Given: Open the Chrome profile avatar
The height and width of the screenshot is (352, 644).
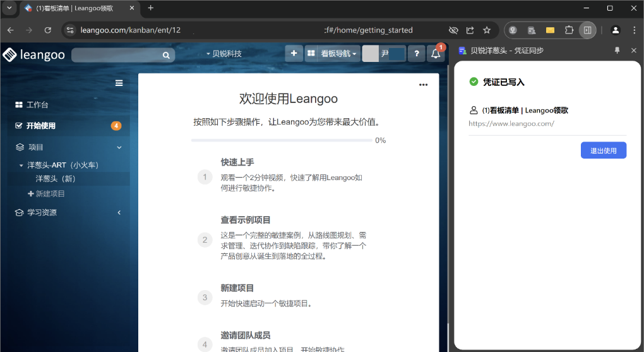Looking at the screenshot, I should [615, 30].
